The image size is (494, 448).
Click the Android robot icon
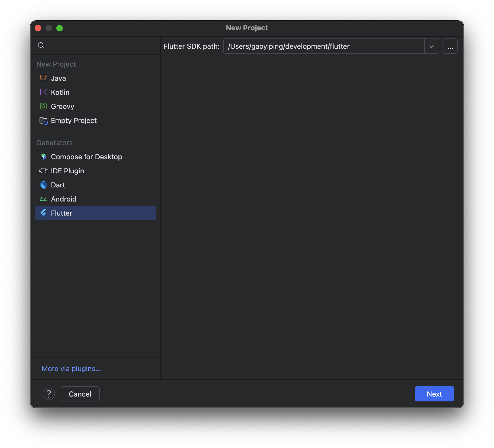coord(43,199)
